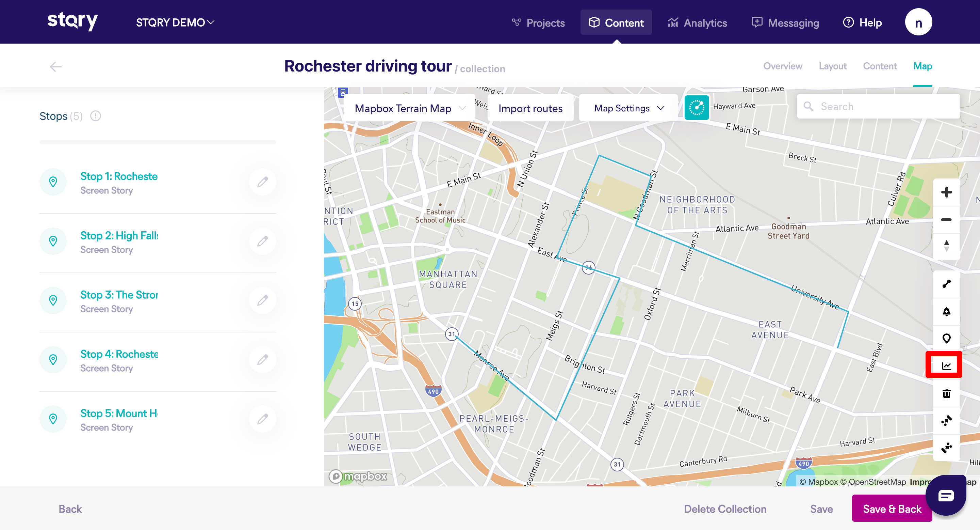
Task: Click the teal circular route icon button
Action: click(x=696, y=108)
